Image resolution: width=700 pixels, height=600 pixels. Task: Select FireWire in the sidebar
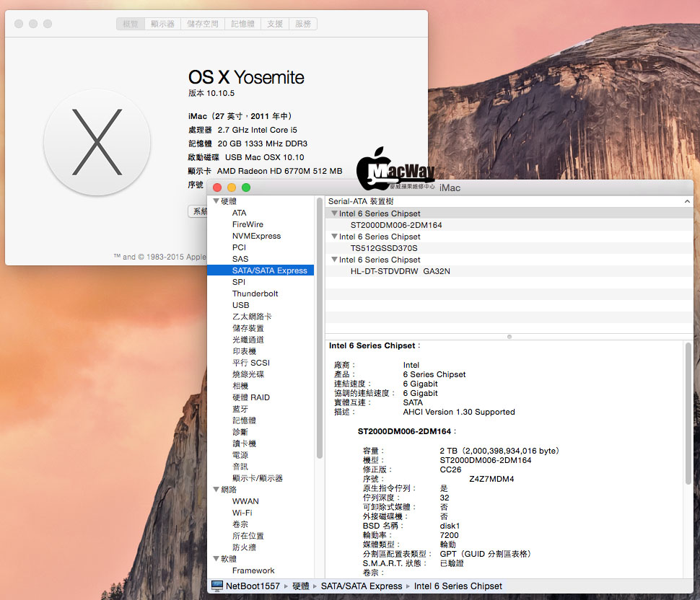(x=248, y=224)
